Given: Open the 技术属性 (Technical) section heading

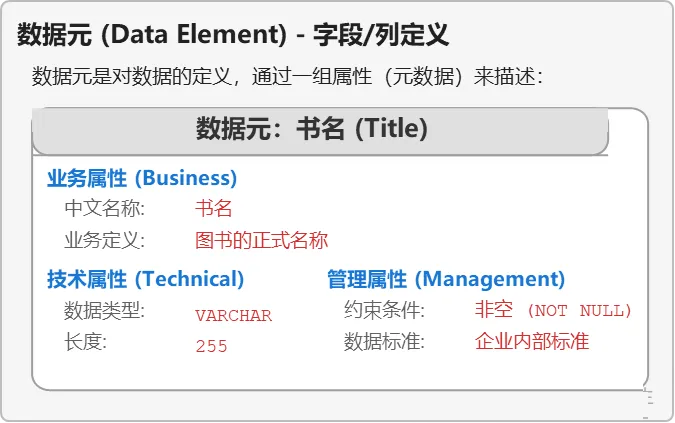Looking at the screenshot, I should tap(145, 279).
